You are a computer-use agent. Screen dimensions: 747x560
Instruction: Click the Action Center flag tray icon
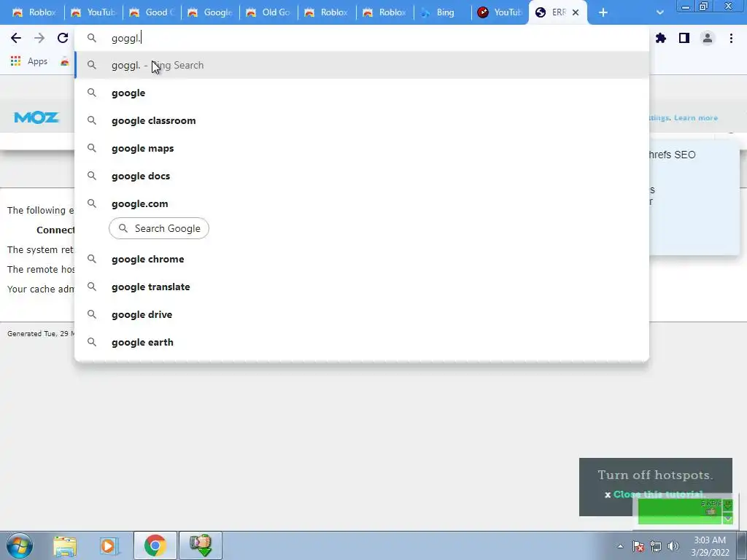[638, 546]
